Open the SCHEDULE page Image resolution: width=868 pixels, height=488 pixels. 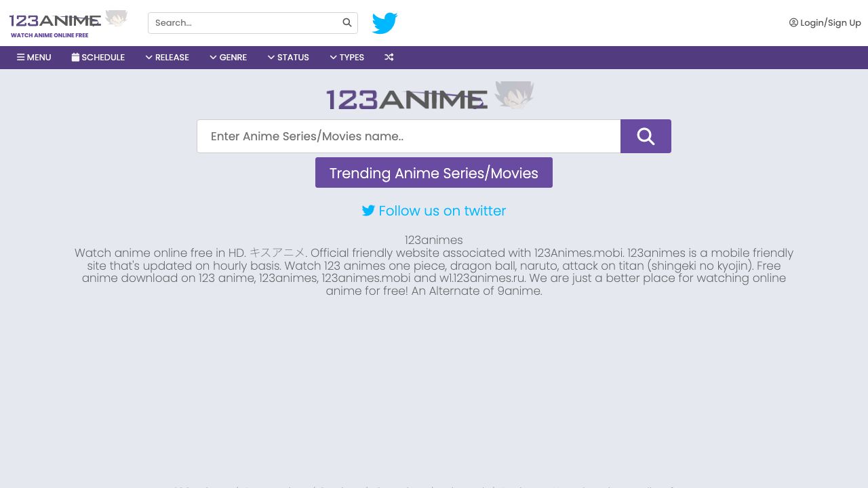point(98,58)
